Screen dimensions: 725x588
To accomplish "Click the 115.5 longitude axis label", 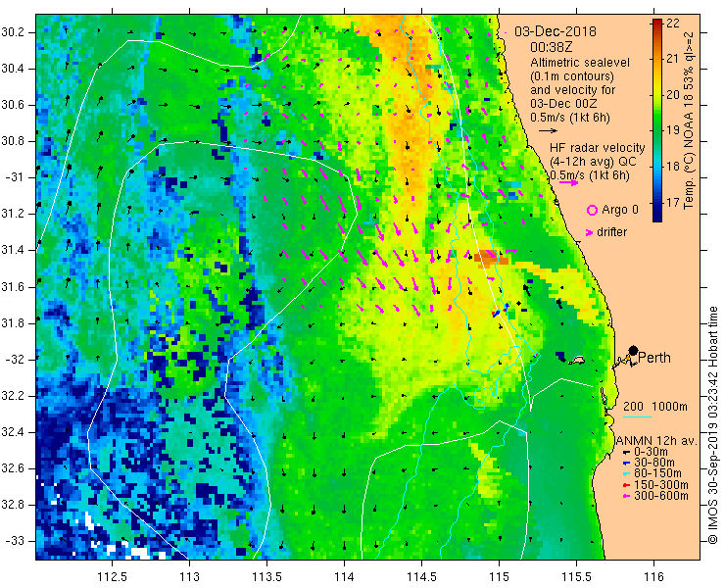I will [576, 577].
